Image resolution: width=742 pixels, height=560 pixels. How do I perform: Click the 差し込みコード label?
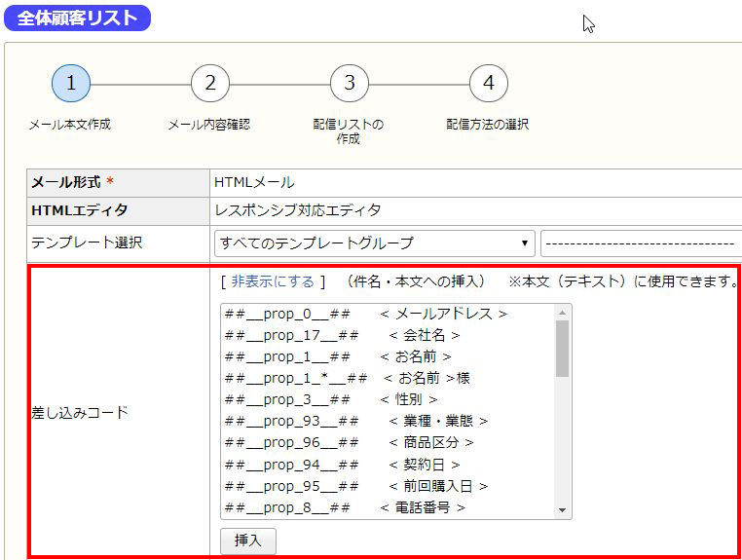[80, 412]
